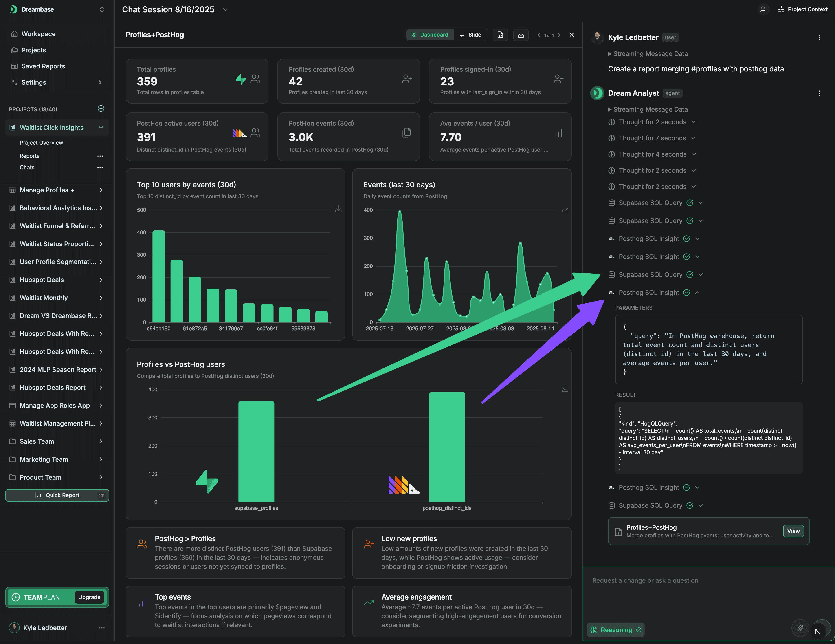Click the invite user icon at top right
Viewport: 835px width, 644px height.
point(763,10)
